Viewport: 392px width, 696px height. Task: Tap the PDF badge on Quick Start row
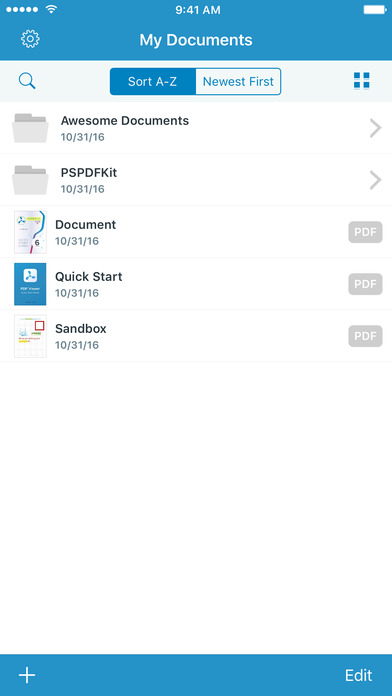365,284
